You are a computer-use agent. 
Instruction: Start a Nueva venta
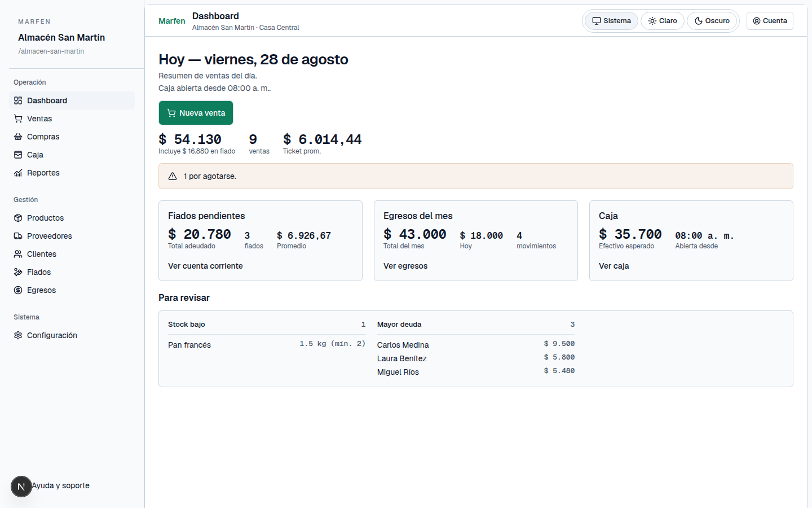coord(196,113)
